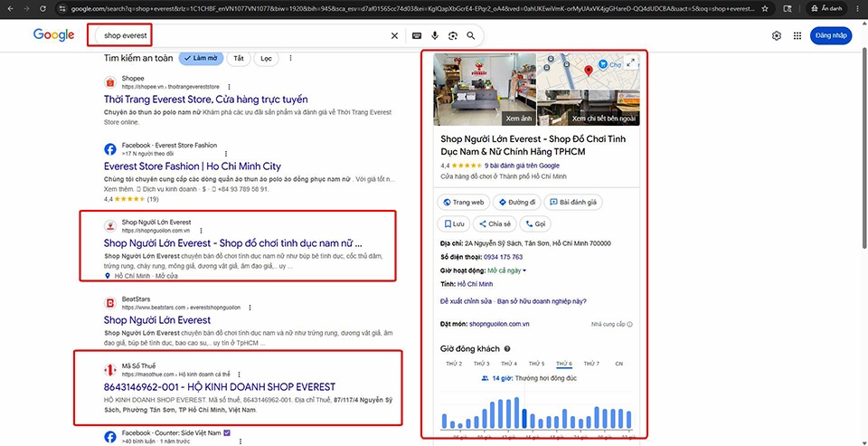This screenshot has width=868, height=446.
Task: Open 9 bài đánh giá trên Google link
Action: pyautogui.click(x=522, y=166)
